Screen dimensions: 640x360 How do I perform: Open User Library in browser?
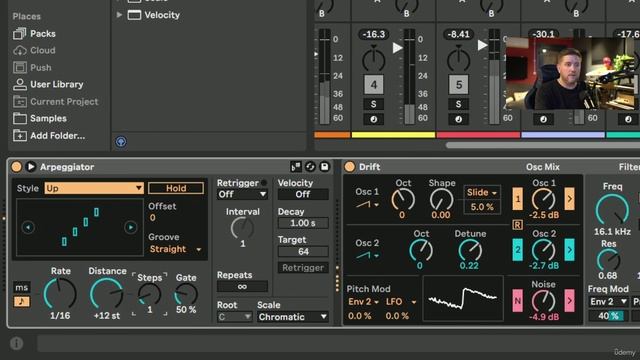(48, 84)
